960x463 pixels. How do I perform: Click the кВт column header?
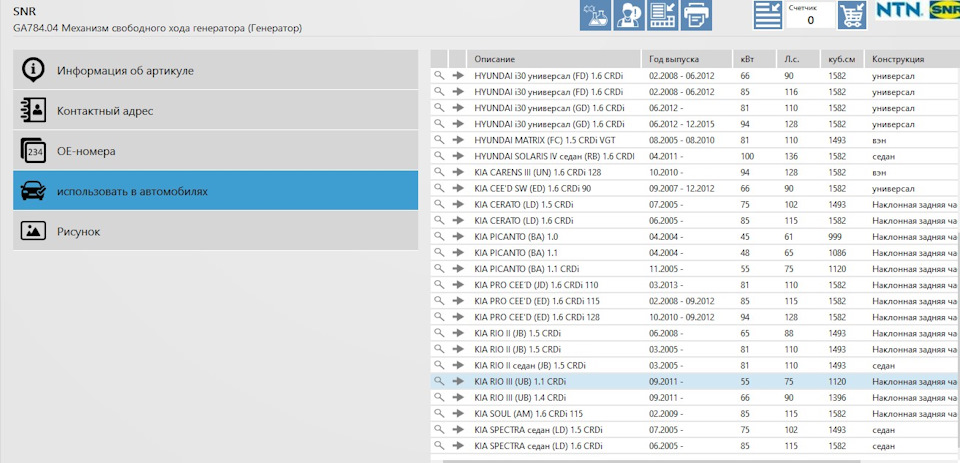click(753, 59)
